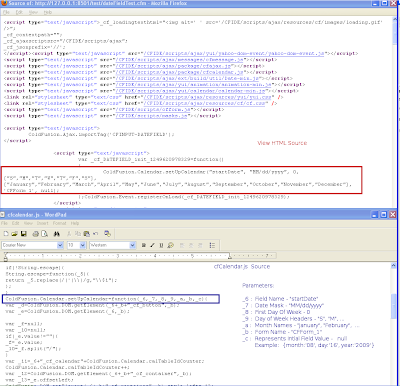The image size is (400, 386).
Task: Center text in WordPad format bar
Action: click(191, 245)
